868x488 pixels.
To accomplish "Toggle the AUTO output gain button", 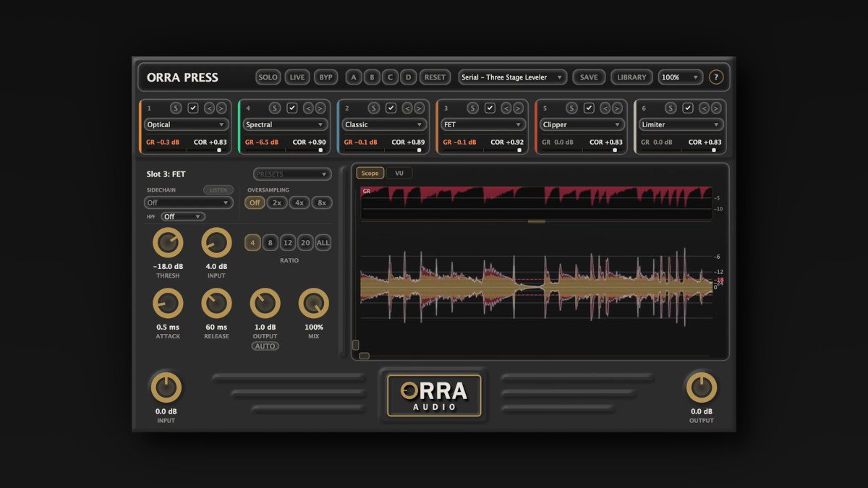I will coord(265,346).
